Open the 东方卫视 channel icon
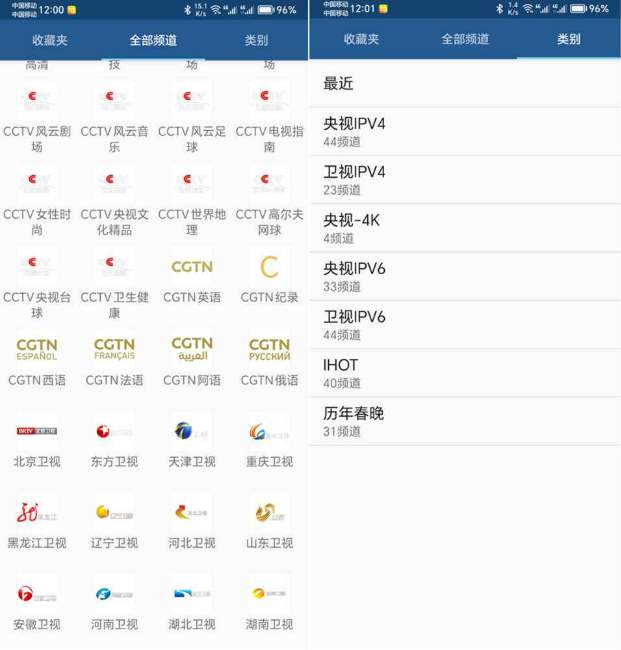The height and width of the screenshot is (650, 621). coord(114,431)
